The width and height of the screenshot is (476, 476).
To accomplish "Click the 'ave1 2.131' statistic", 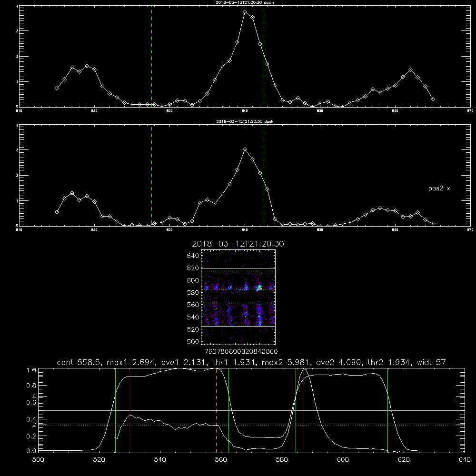I will tap(184, 362).
